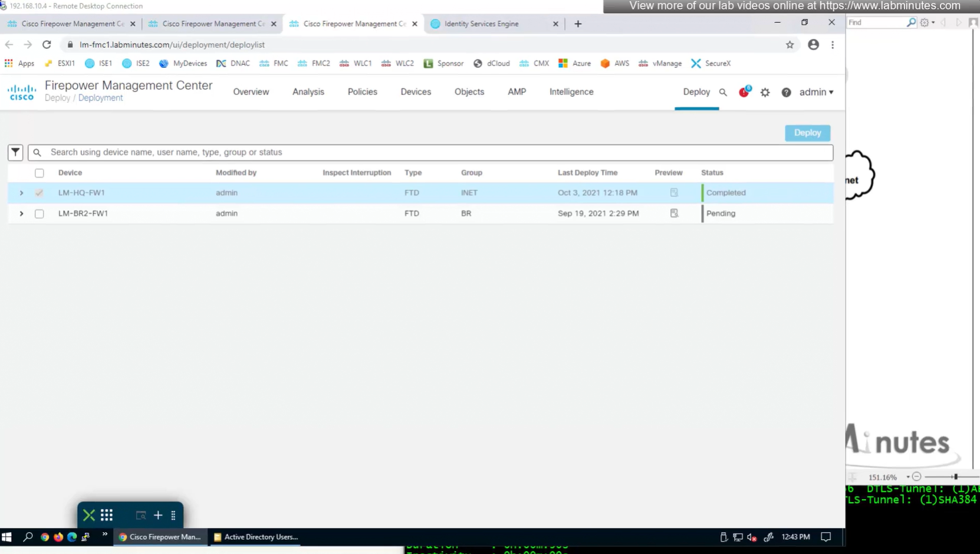Click the search magnifier beside Deploy
980x554 pixels.
click(x=723, y=93)
